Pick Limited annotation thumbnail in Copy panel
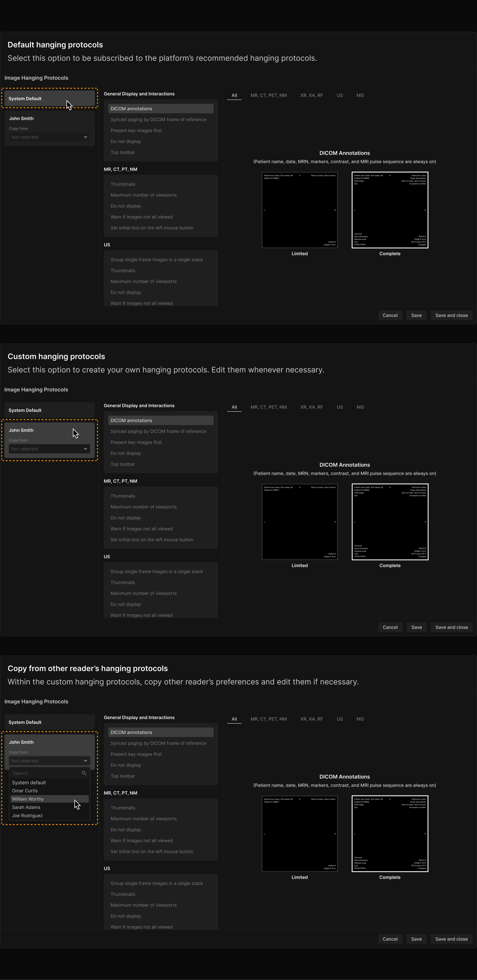Screen dimensions: 477x980 [300, 833]
